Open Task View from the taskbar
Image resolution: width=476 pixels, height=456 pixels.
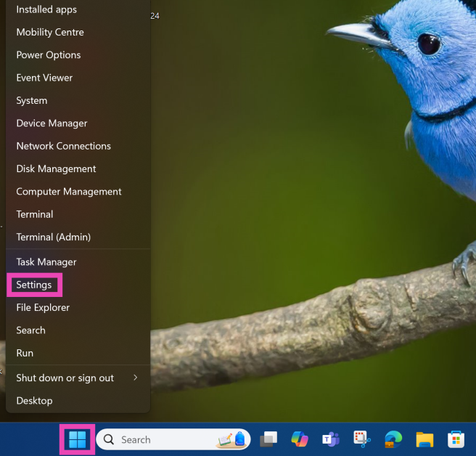[x=269, y=439]
